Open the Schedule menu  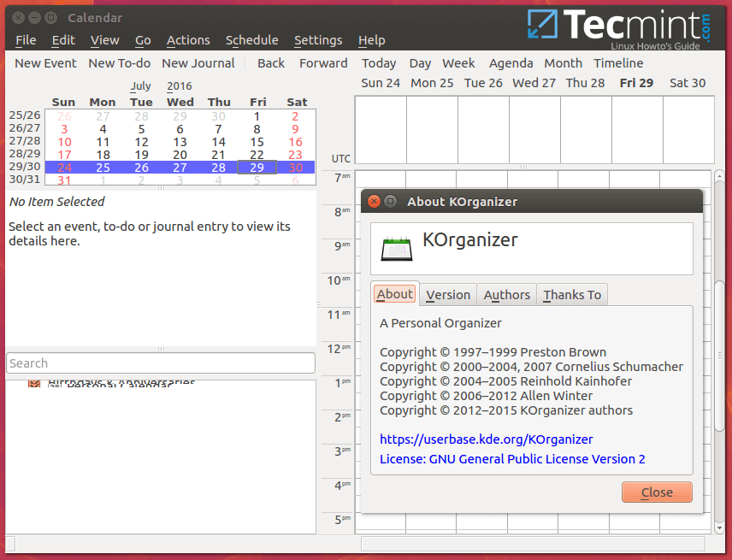point(252,40)
